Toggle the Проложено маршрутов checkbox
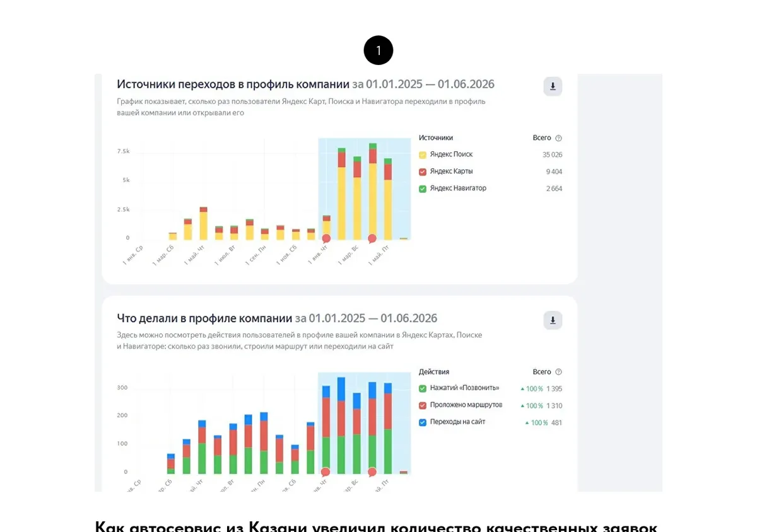The width and height of the screenshot is (757, 532). (x=423, y=405)
